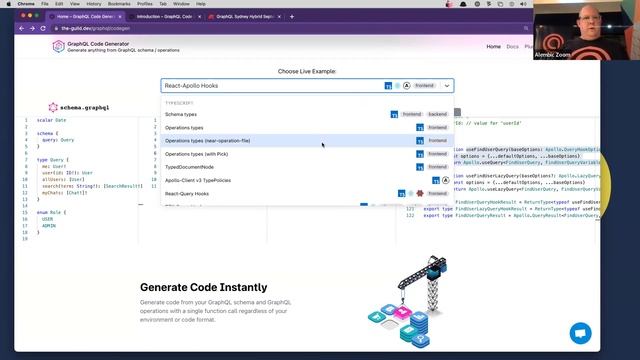
Task: Open the Apple menu
Action: pos(9,4)
